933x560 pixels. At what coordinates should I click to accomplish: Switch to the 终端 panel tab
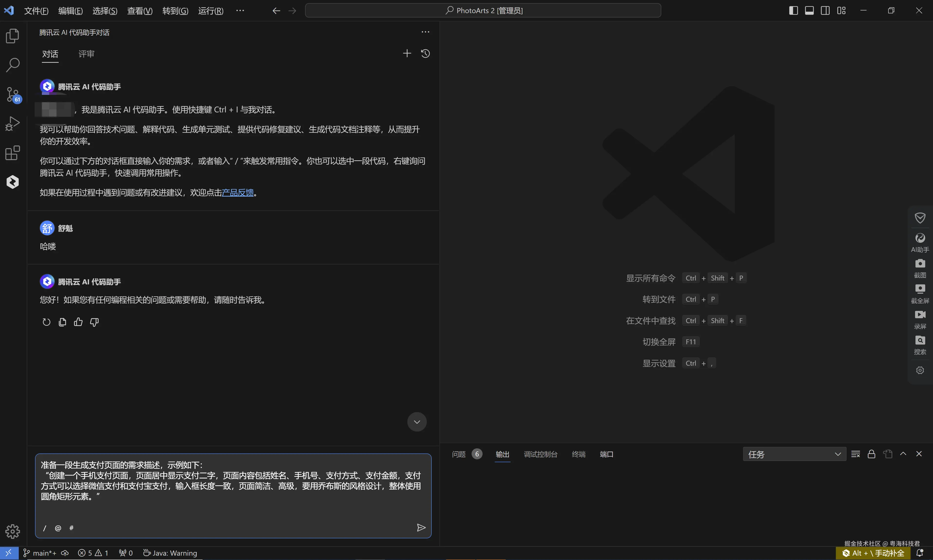[578, 454]
